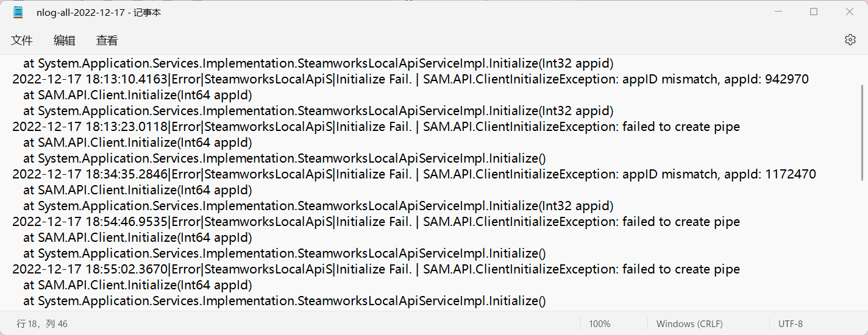Click the UTF-8 encoding indicator
Viewport: 868px width, 335px height.
tap(791, 324)
